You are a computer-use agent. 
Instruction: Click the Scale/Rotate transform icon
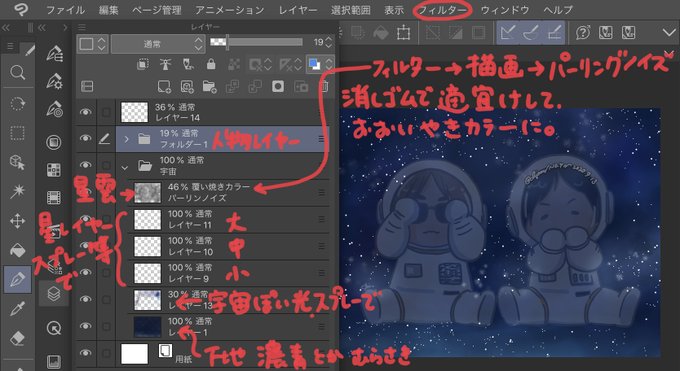click(404, 33)
